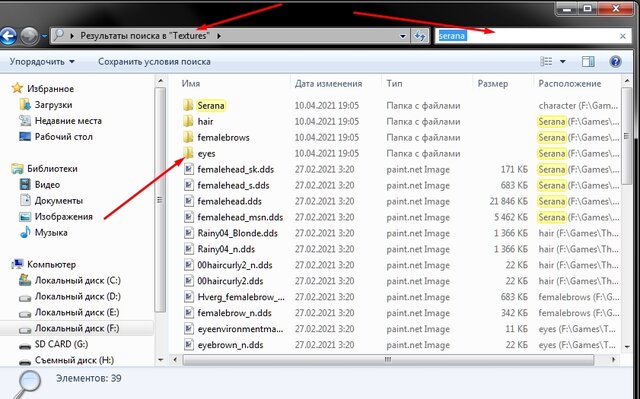Click the address bar search results breadcrumb

pos(145,36)
